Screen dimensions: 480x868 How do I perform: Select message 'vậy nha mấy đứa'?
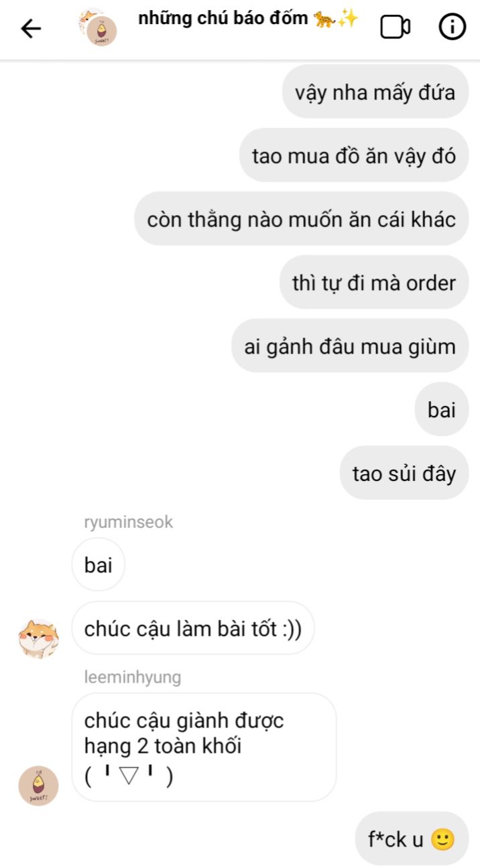375,92
